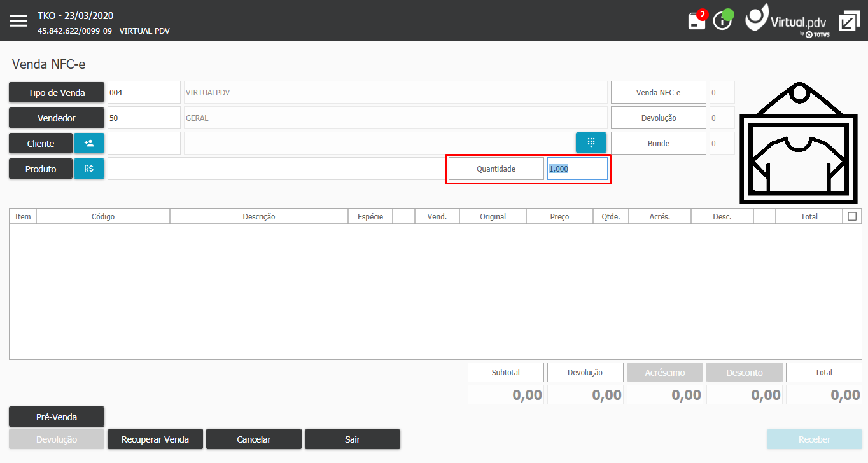868x463 pixels.
Task: Click the Espécie column header
Action: click(370, 216)
